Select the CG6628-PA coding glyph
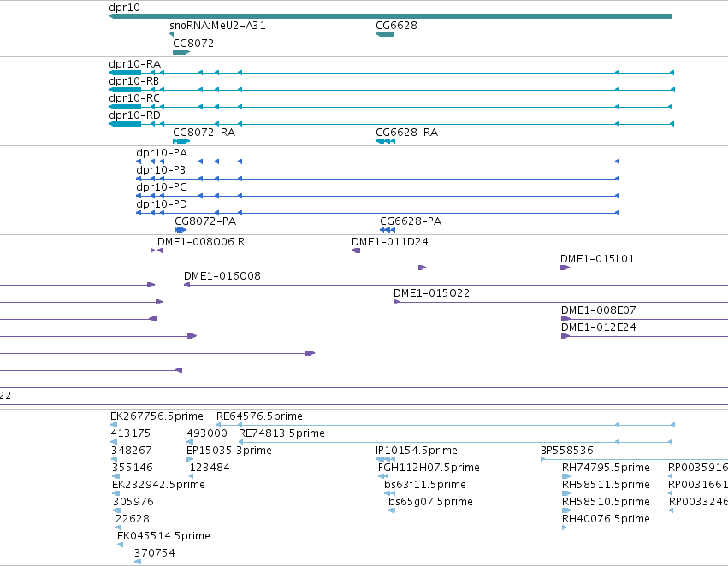Viewport: 728px width, 566px height. coord(388,230)
